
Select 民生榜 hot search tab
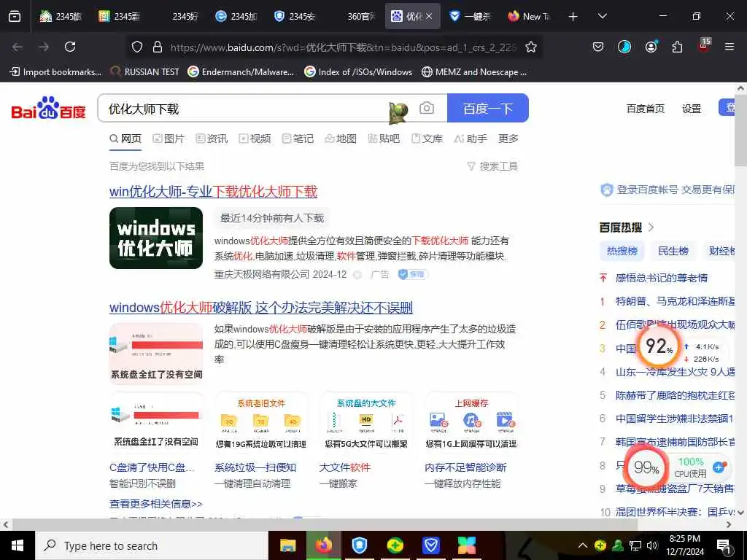tap(673, 251)
